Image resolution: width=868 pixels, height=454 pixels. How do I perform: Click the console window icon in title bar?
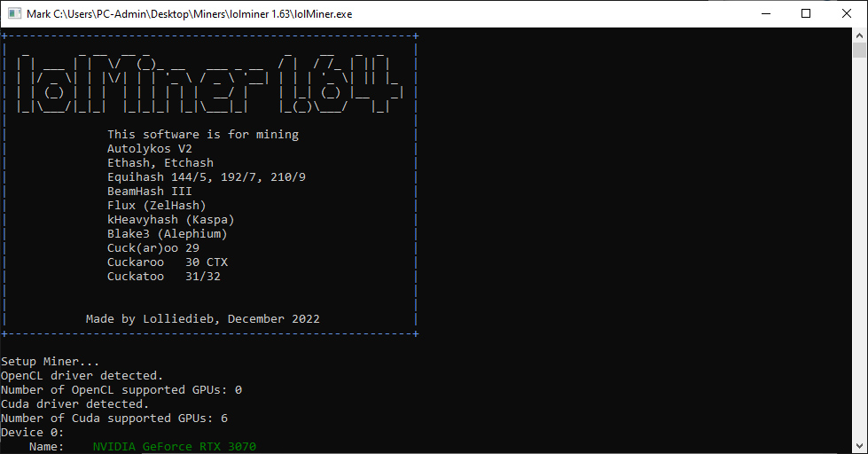click(x=14, y=13)
